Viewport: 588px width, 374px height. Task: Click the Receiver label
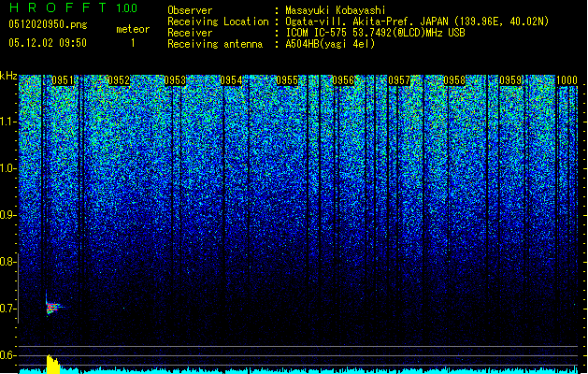click(x=190, y=33)
